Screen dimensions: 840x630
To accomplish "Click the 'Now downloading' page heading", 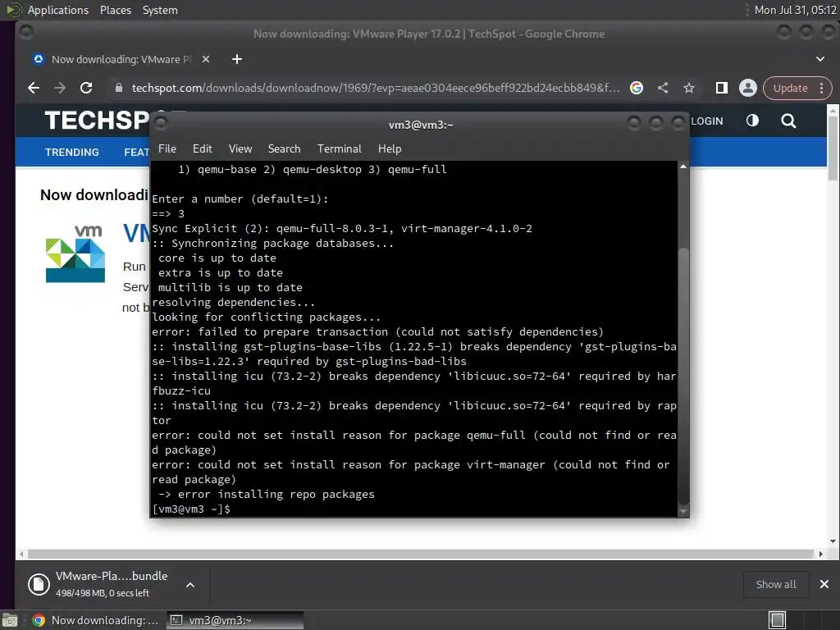I will (94, 195).
